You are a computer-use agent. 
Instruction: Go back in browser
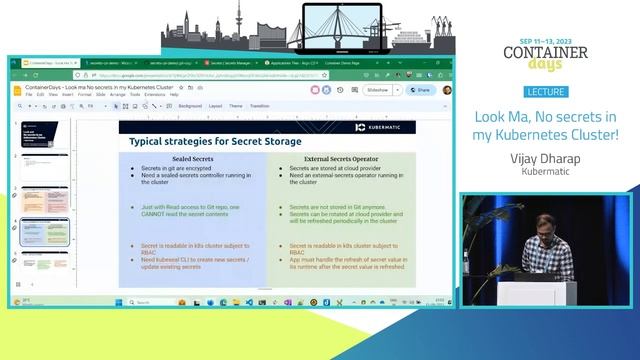[15, 76]
